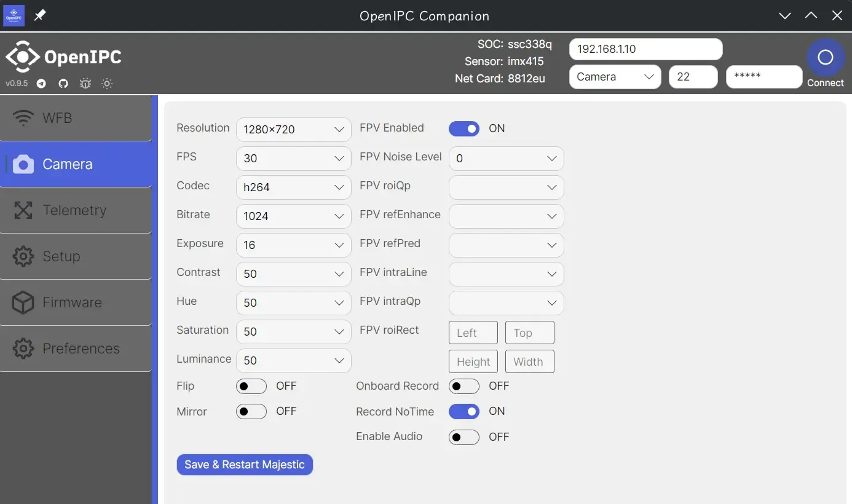
Task: Click Save & Restart Majestic
Action: coord(245,465)
